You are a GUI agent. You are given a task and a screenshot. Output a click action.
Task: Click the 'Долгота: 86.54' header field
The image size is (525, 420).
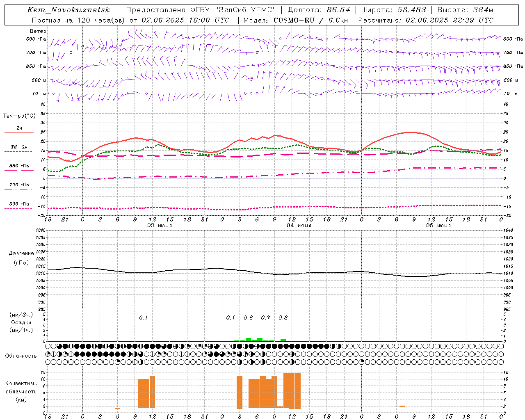point(319,10)
